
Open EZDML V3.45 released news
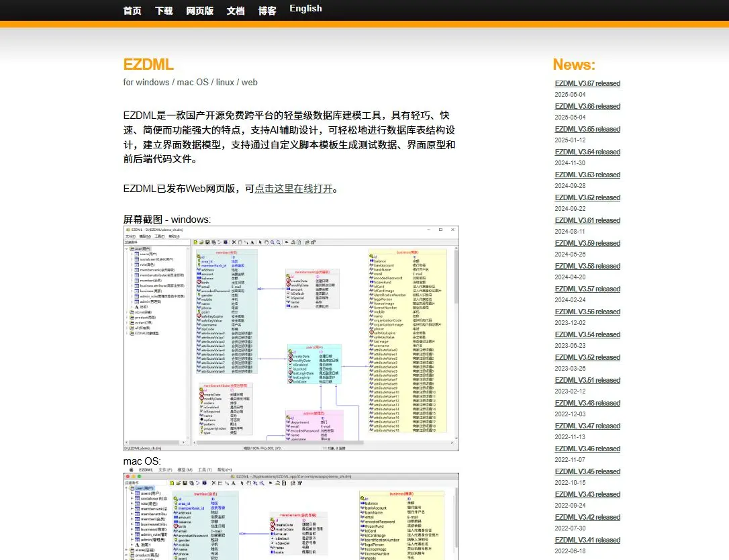(x=587, y=472)
